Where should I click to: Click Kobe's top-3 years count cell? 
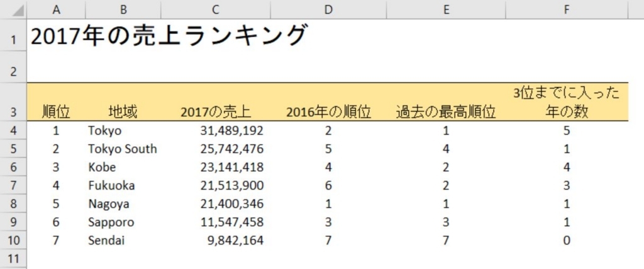(567, 167)
